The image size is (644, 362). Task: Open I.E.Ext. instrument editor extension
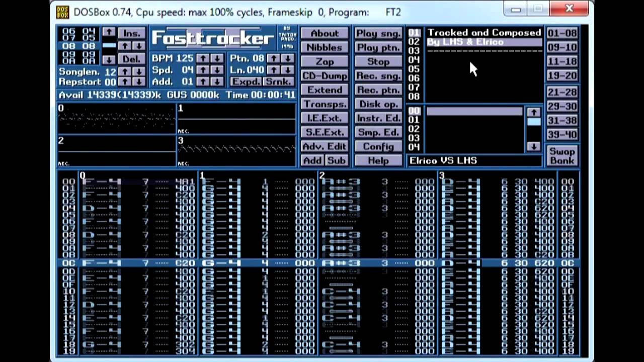pos(325,118)
